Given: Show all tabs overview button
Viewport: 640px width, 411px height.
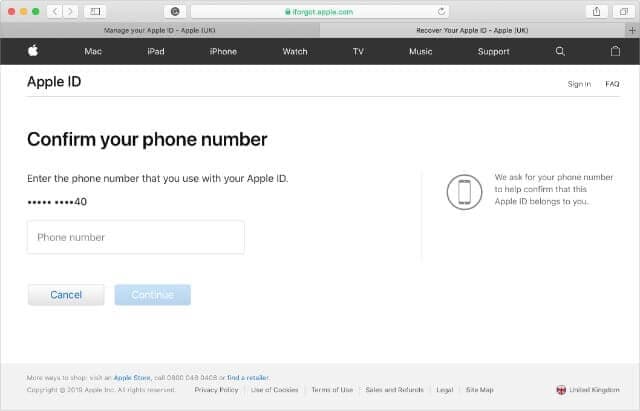Looking at the screenshot, I should click(x=624, y=11).
